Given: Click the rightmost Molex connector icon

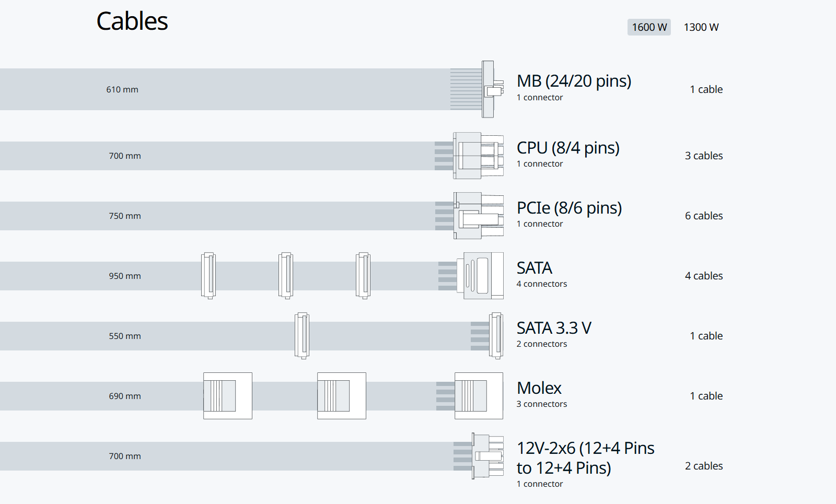Looking at the screenshot, I should [479, 396].
